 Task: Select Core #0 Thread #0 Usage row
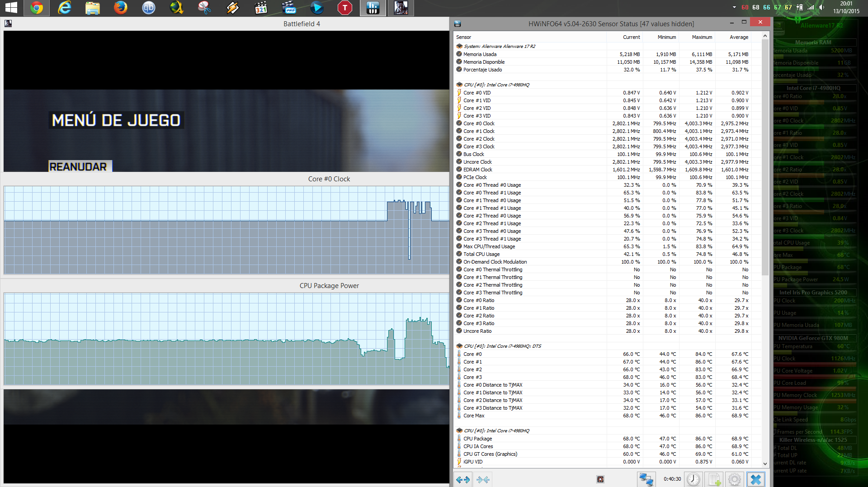608,185
